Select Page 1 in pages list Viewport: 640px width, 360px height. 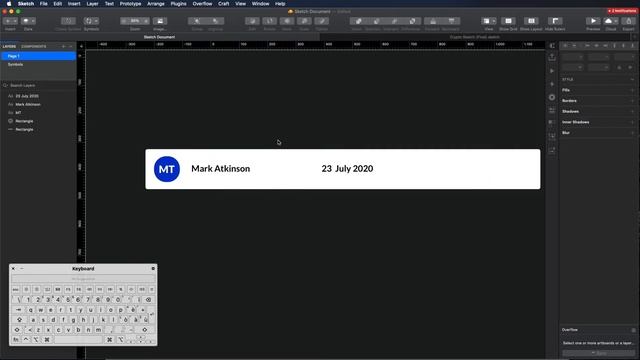(38, 56)
